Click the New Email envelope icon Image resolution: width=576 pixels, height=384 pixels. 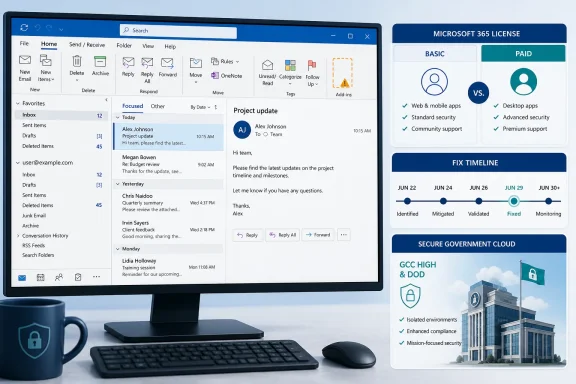tap(25, 60)
